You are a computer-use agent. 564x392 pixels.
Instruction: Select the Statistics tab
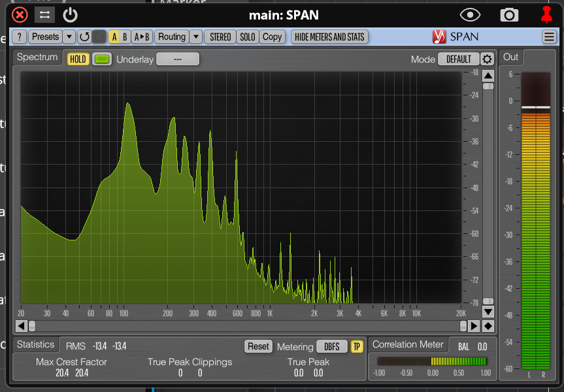35,344
